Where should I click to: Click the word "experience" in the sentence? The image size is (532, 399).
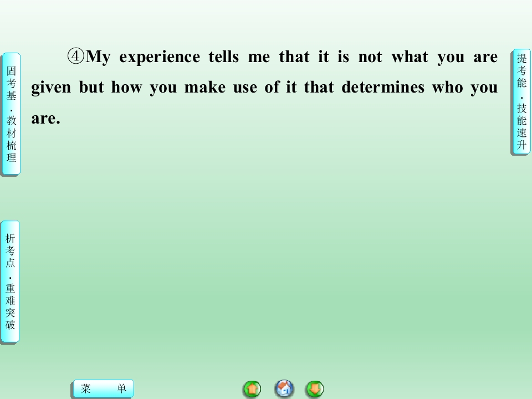pyautogui.click(x=160, y=57)
